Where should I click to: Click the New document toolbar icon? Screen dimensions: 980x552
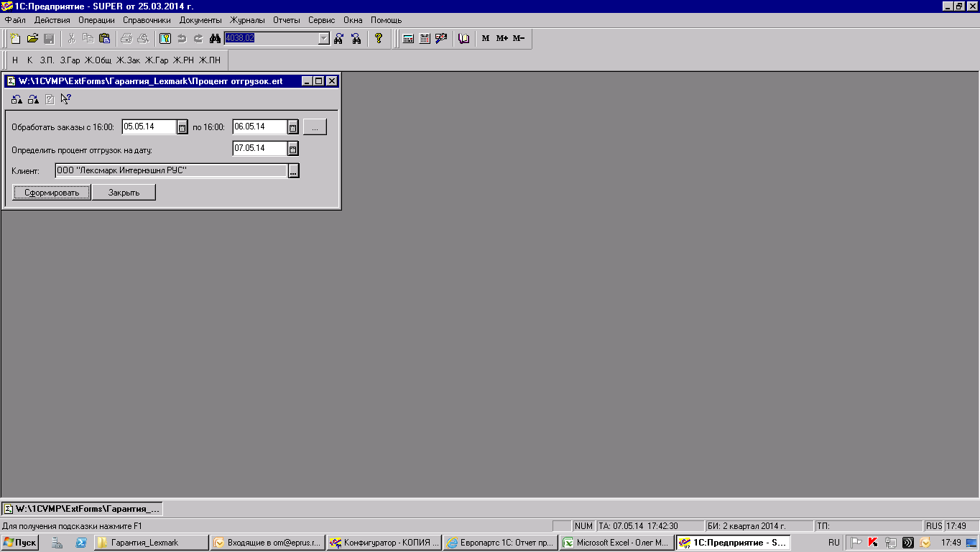pyautogui.click(x=15, y=39)
